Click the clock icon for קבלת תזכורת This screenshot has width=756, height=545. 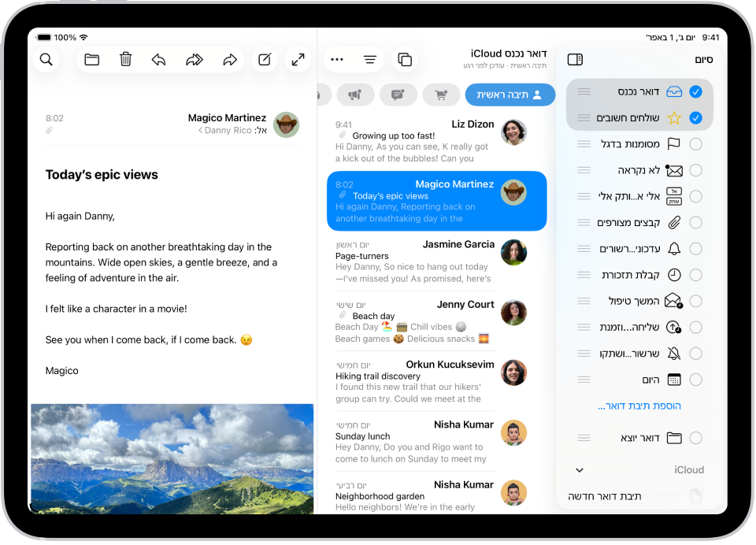pos(674,275)
